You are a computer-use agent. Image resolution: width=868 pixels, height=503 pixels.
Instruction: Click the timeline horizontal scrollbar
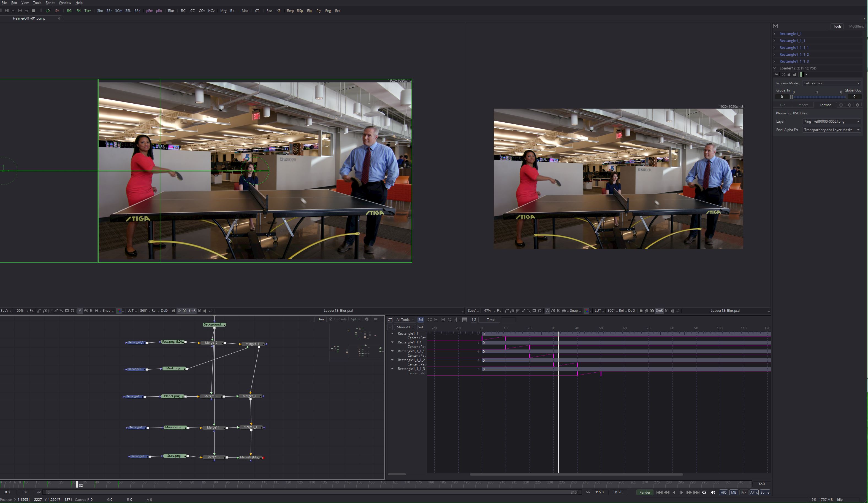click(576, 474)
